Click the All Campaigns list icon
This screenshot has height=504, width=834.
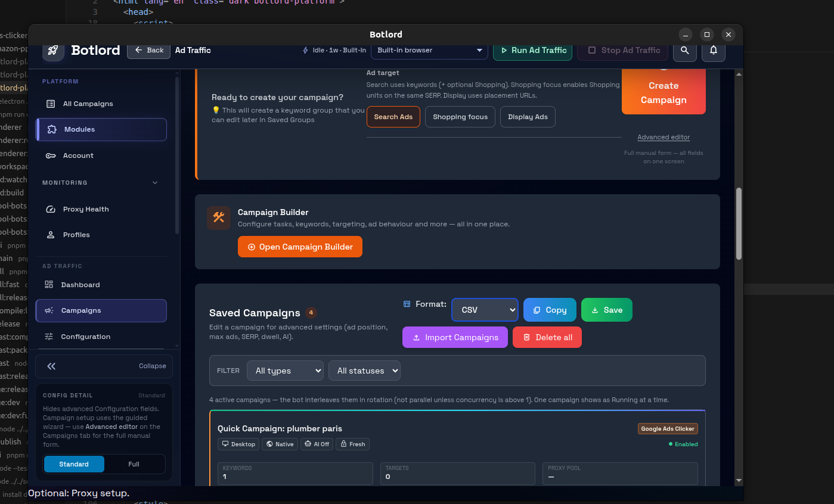click(x=51, y=104)
